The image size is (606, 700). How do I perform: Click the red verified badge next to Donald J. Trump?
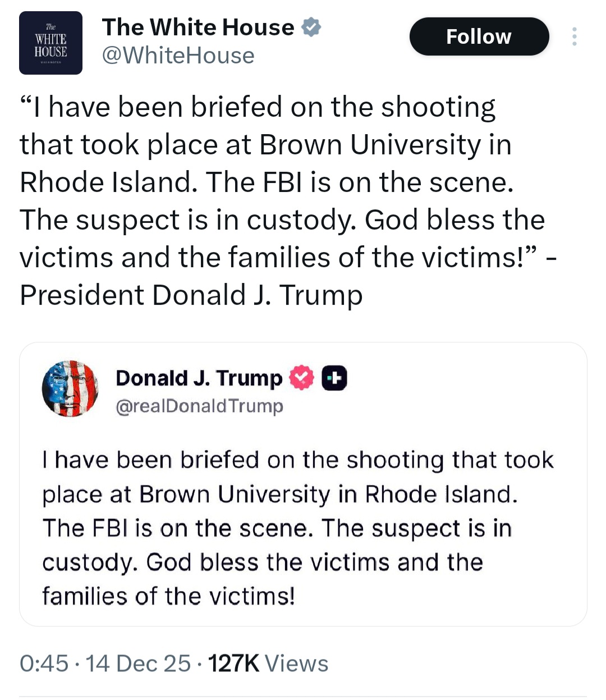click(301, 378)
